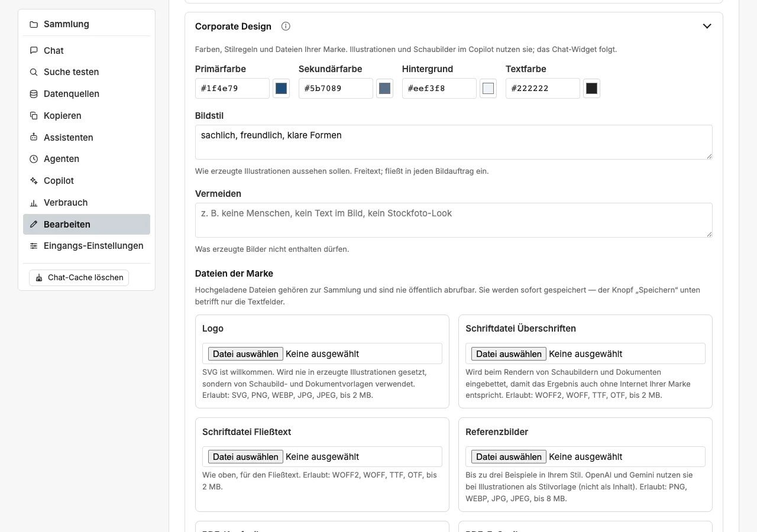Click the Chat speech bubble icon
This screenshot has height=532, width=757.
tap(34, 51)
